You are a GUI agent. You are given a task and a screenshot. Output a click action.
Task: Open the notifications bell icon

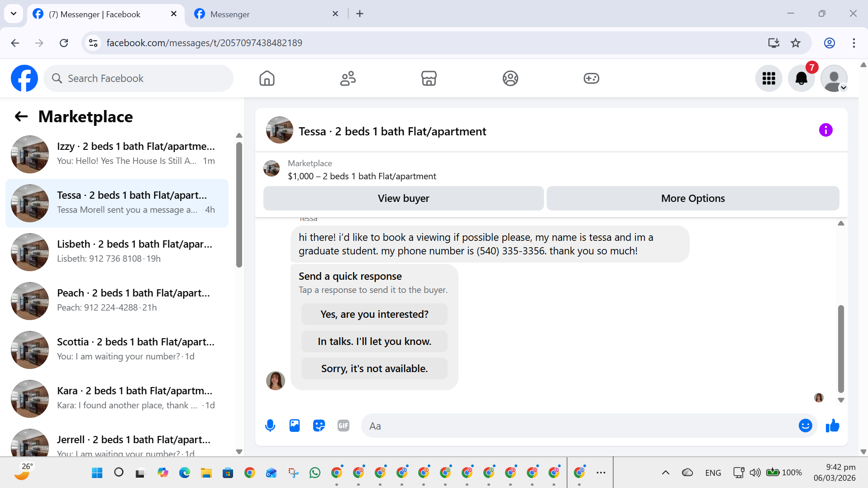pos(801,78)
